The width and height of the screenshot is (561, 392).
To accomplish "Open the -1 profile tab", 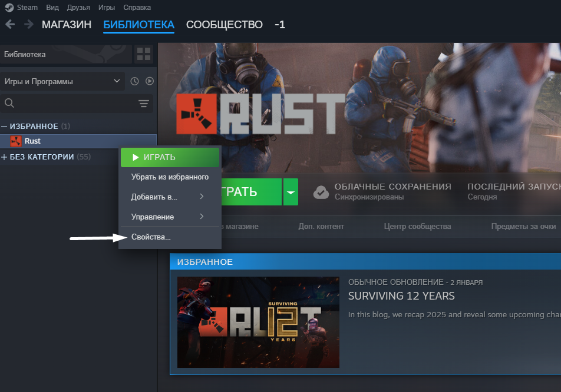I will coord(280,25).
